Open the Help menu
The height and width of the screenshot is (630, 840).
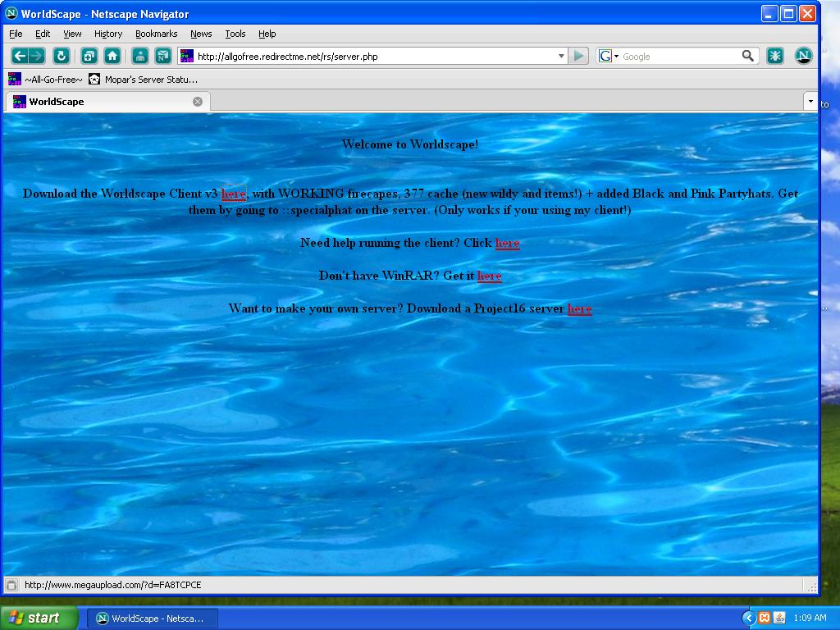coord(267,34)
